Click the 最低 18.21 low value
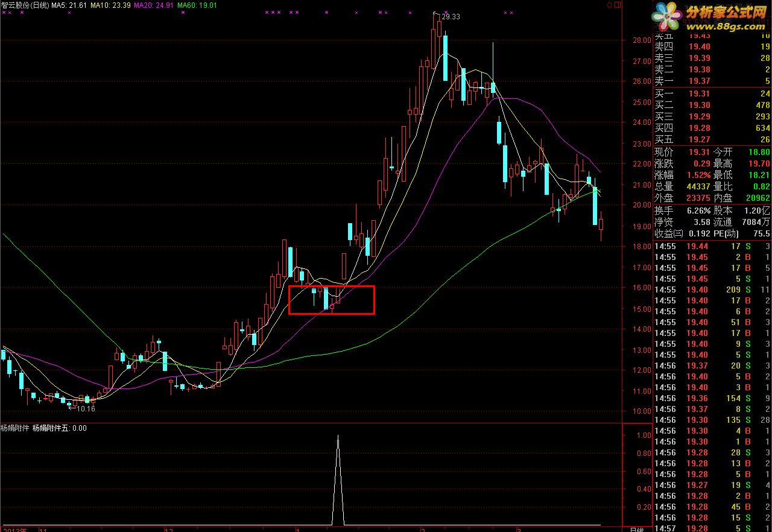 (x=759, y=175)
